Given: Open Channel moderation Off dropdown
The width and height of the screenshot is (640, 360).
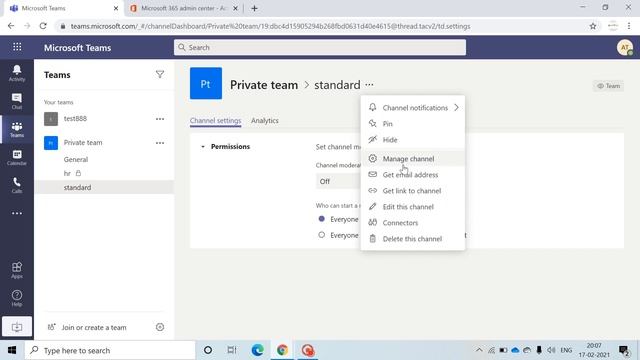Looking at the screenshot, I should 338,181.
